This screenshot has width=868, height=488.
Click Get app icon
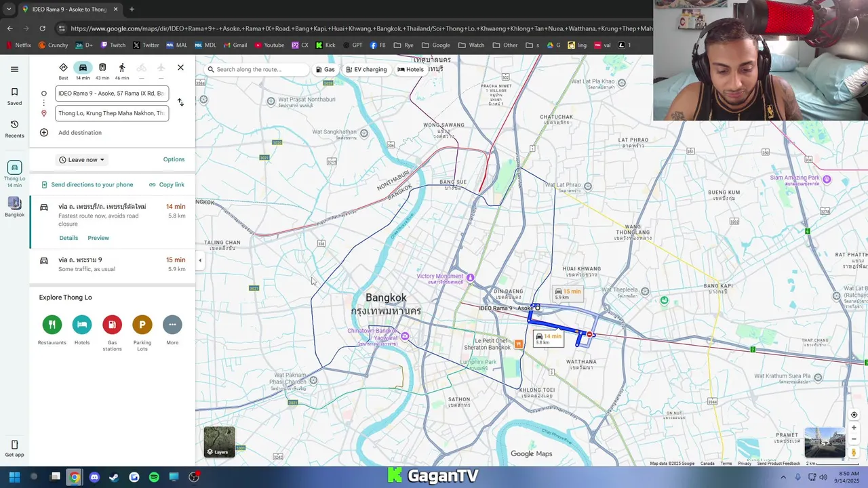(14, 449)
